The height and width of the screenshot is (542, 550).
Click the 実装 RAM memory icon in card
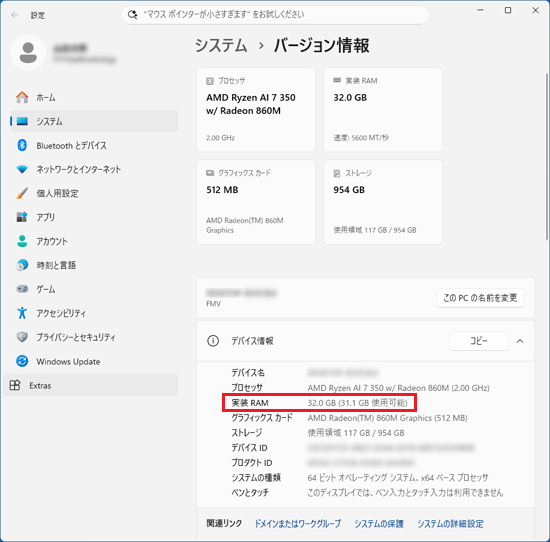click(x=337, y=80)
